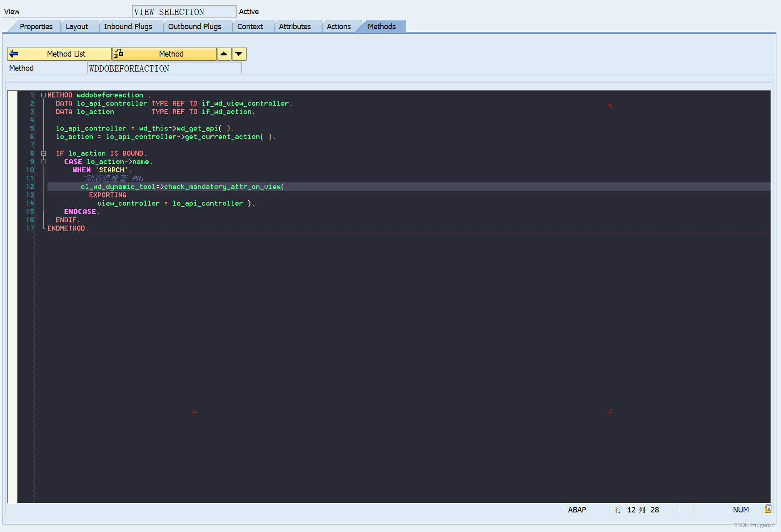This screenshot has width=781, height=532.
Task: Click the Chinese comment line 11
Action: [113, 178]
